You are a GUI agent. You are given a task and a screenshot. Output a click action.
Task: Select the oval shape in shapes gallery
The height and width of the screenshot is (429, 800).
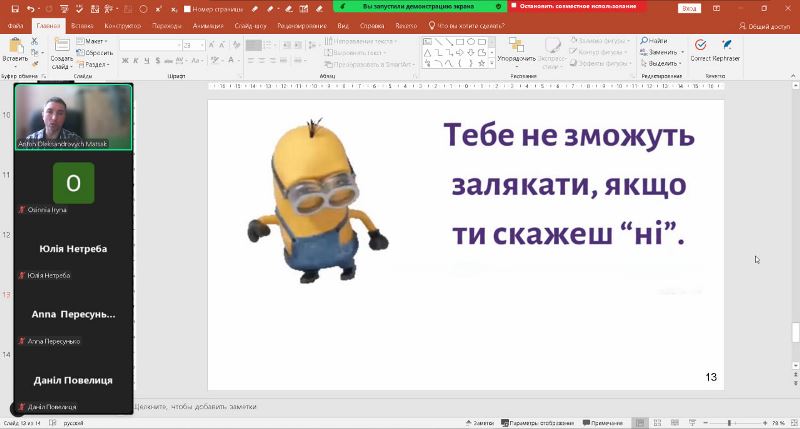coord(470,42)
